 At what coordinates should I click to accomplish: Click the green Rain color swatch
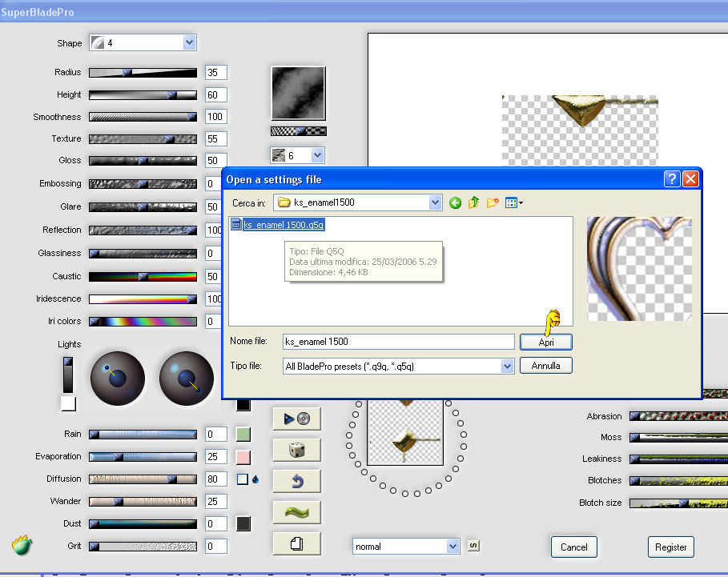[x=243, y=435]
